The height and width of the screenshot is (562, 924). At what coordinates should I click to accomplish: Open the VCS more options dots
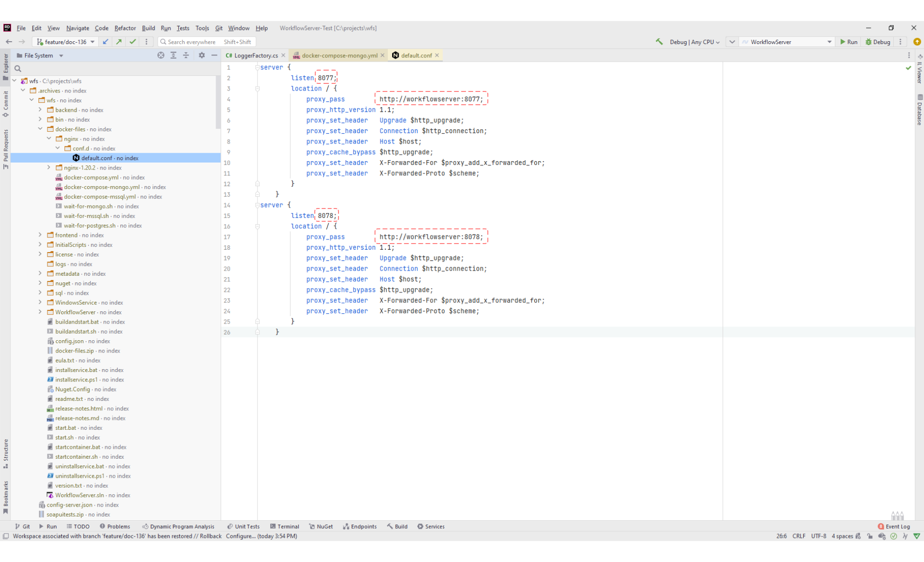pyautogui.click(x=146, y=42)
